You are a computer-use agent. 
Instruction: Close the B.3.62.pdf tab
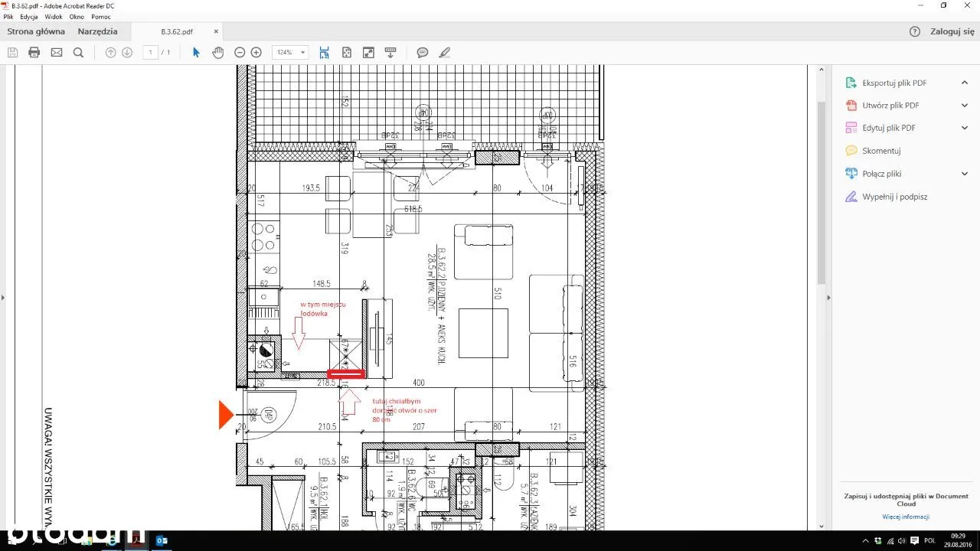click(216, 31)
